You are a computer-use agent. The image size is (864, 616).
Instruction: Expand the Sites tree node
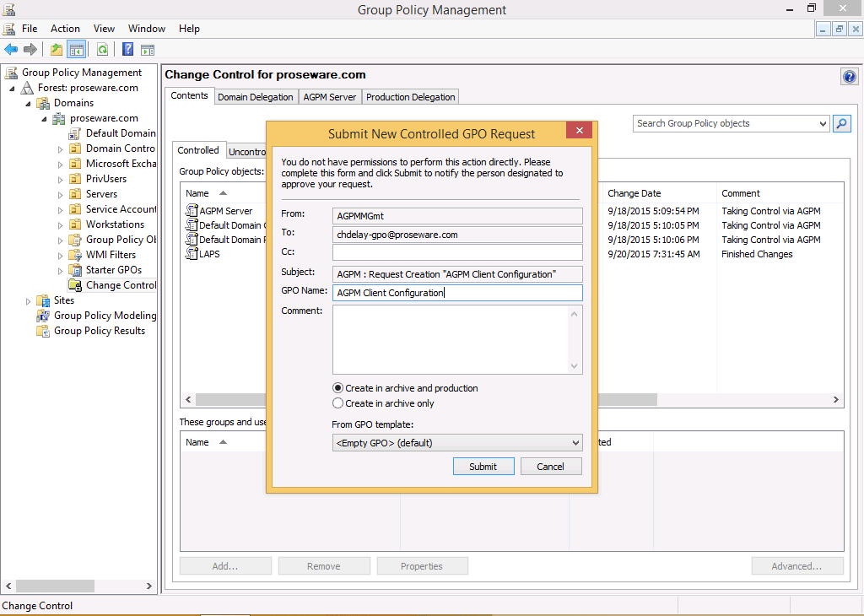click(x=29, y=301)
